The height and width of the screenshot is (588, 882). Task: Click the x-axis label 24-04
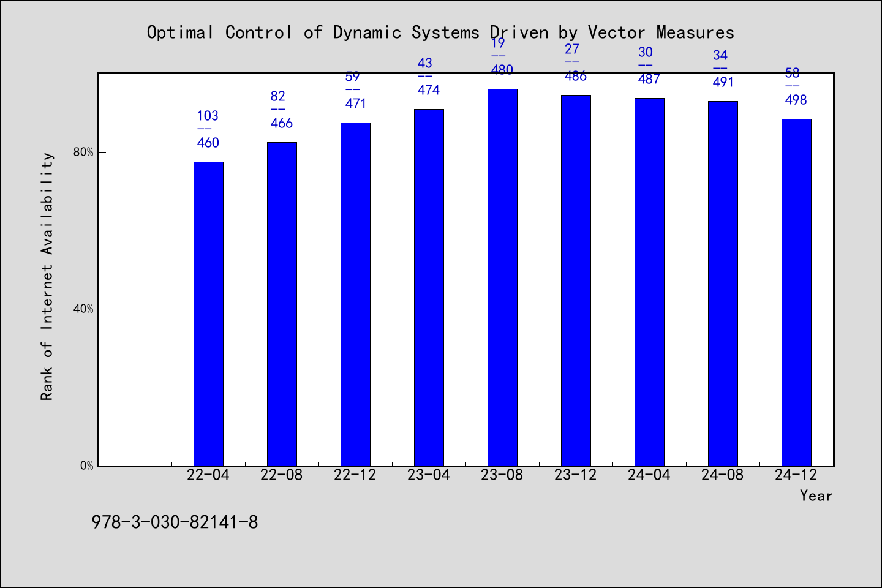[649, 475]
